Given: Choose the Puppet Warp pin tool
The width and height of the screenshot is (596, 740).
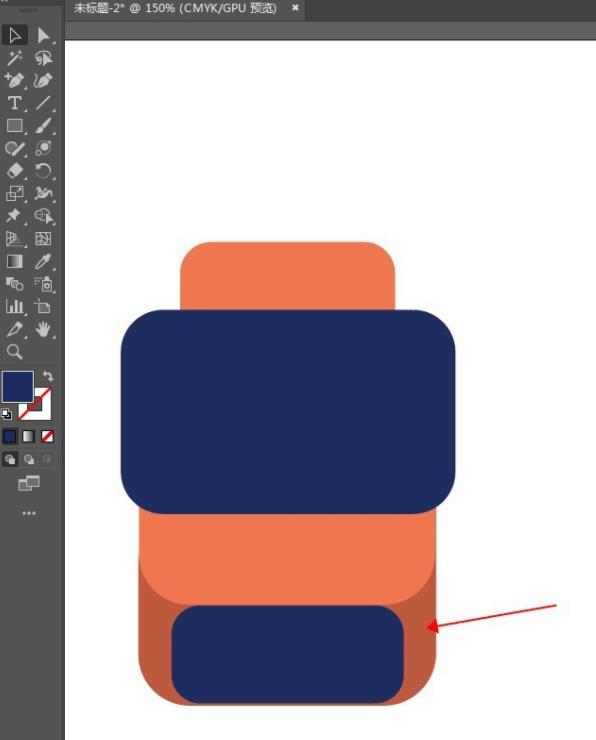Looking at the screenshot, I should pos(14,216).
